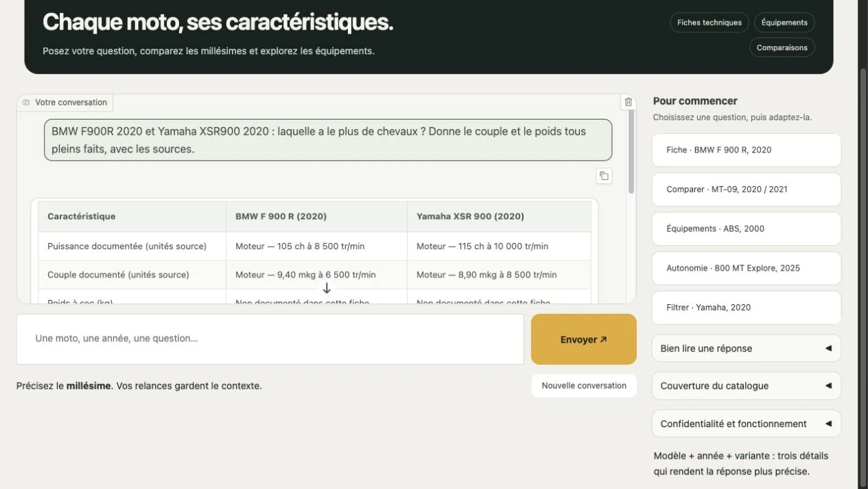This screenshot has width=868, height=489.
Task: Click the conversation panel scrollbar thumb
Action: 631,151
